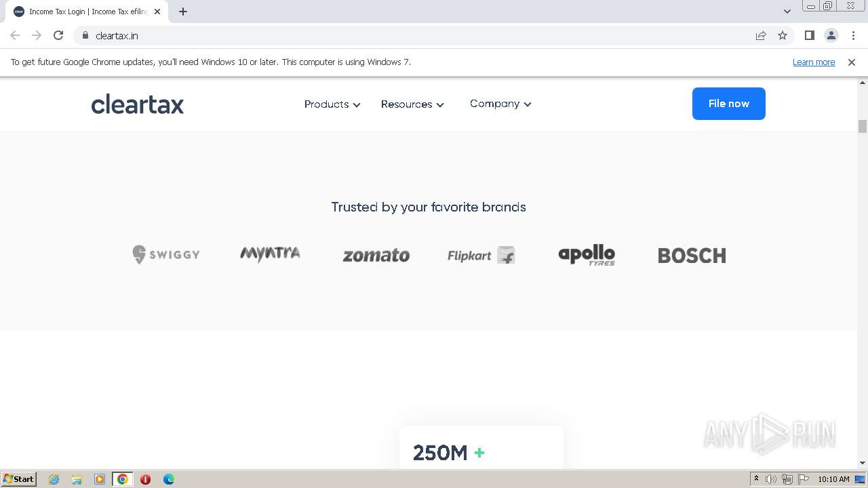Image resolution: width=868 pixels, height=488 pixels.
Task: Click the page vertical scrollbar thumb
Action: (863, 126)
